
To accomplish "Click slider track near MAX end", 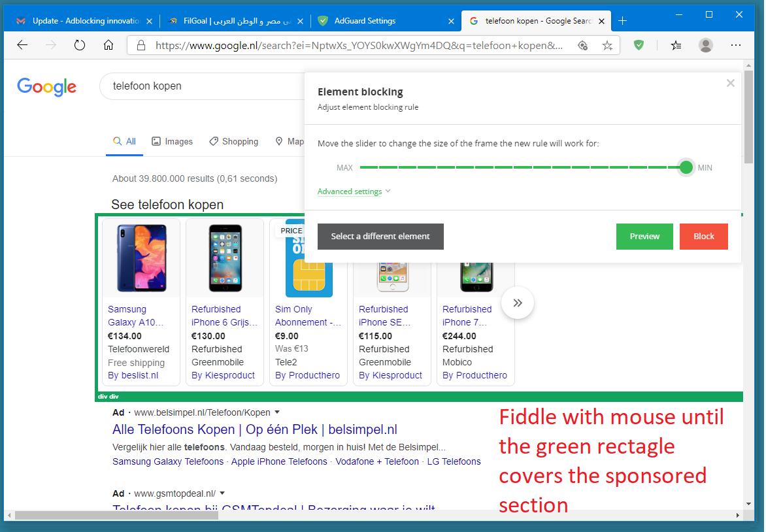I will pyautogui.click(x=369, y=167).
